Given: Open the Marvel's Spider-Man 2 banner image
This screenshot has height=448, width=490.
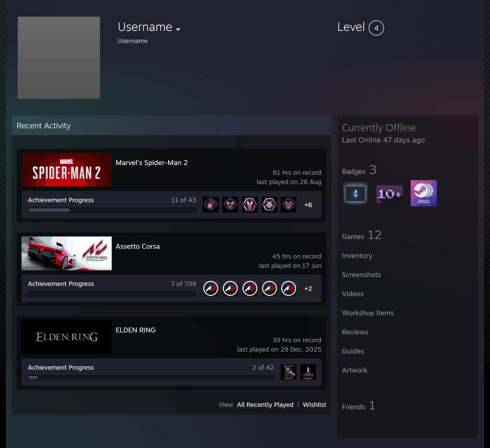Looking at the screenshot, I should (x=67, y=170).
